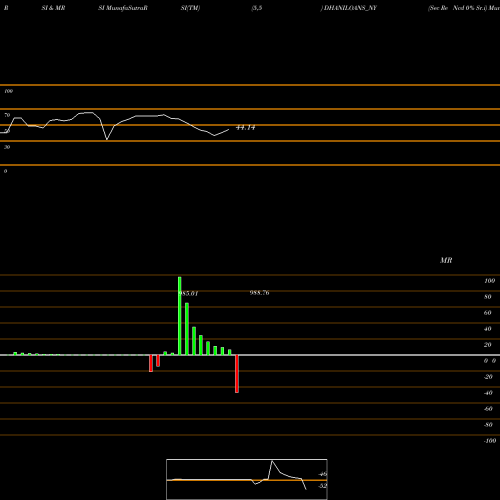Select the 985.01 value label near green bars
The image size is (500, 500).
pos(189,294)
